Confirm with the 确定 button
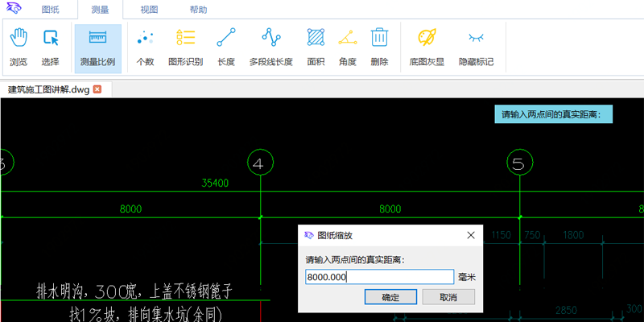Viewport: 644px width, 322px height. [390, 297]
